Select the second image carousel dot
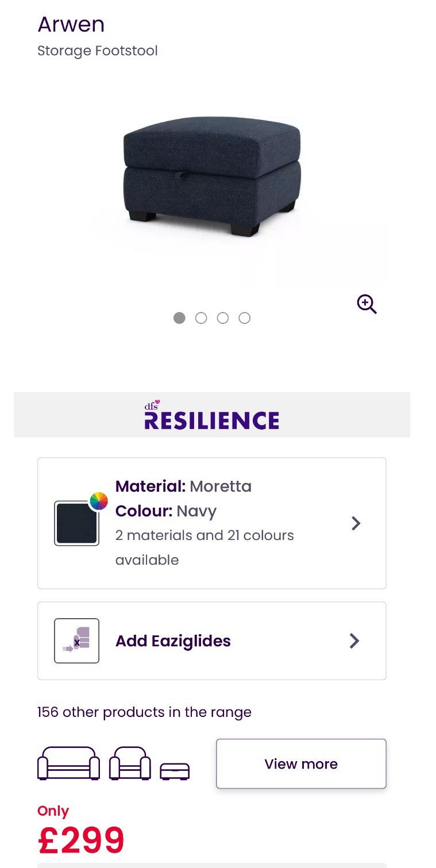Screen dimensions: 436x868 (x=201, y=318)
